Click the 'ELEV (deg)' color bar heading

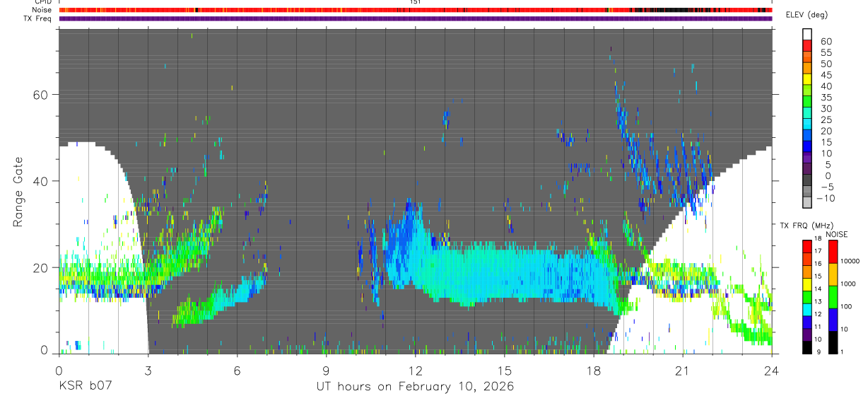pos(807,16)
